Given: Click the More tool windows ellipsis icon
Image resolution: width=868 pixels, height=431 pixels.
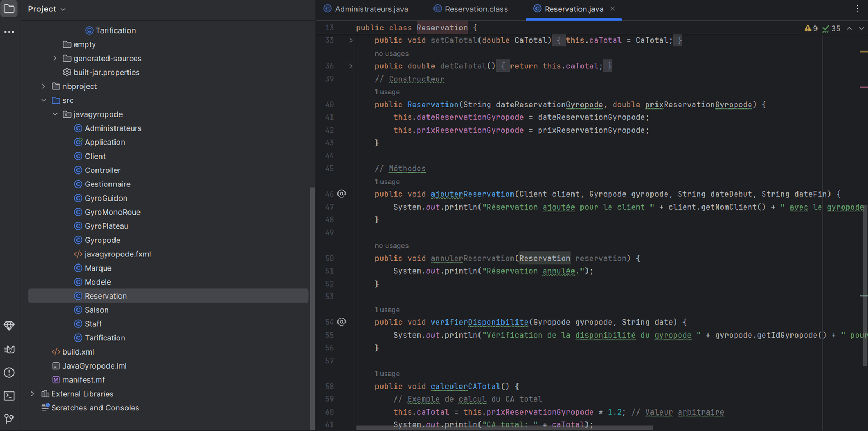Looking at the screenshot, I should pyautogui.click(x=9, y=32).
